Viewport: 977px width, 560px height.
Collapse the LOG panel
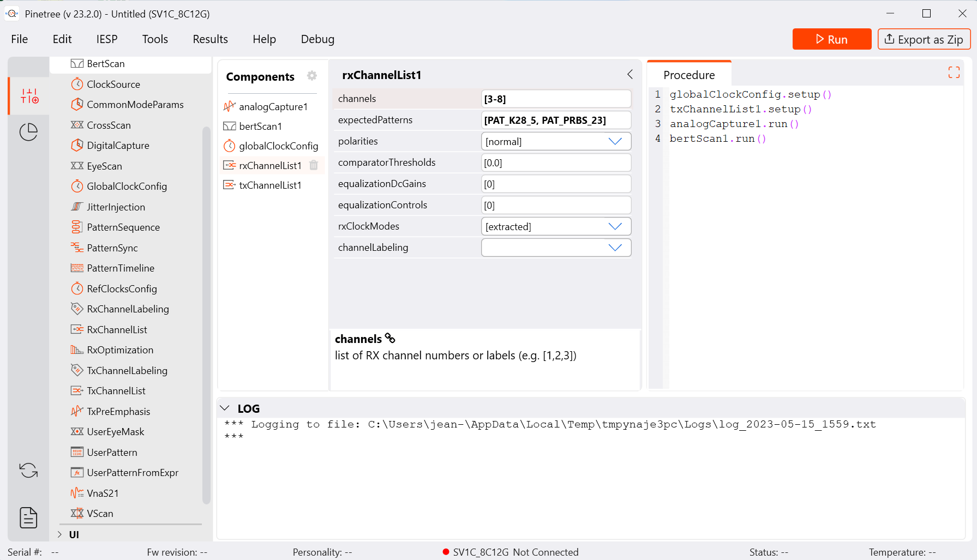225,408
